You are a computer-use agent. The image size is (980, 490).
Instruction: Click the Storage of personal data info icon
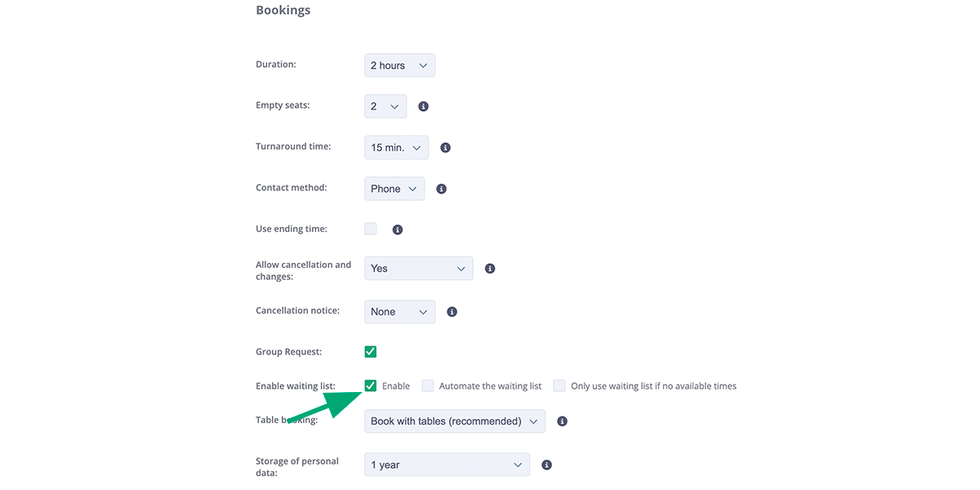(x=546, y=464)
